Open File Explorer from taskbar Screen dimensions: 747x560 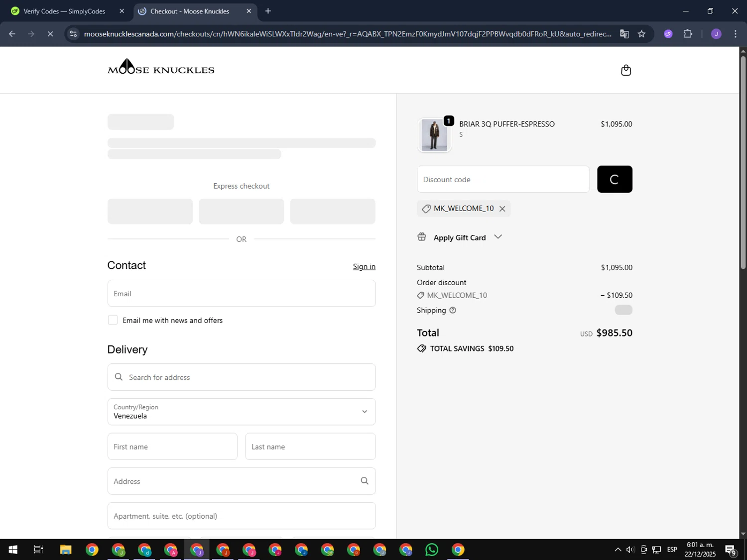point(66,550)
